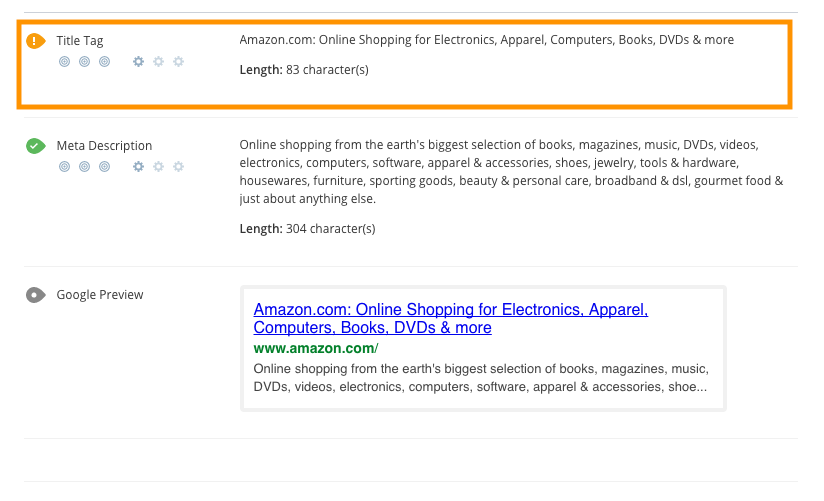824x501 pixels.
Task: Click the gray eye icon beside Google Preview
Action: click(35, 295)
